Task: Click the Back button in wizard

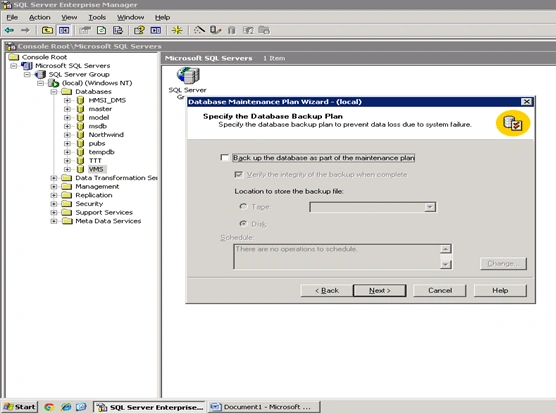Action: point(327,291)
